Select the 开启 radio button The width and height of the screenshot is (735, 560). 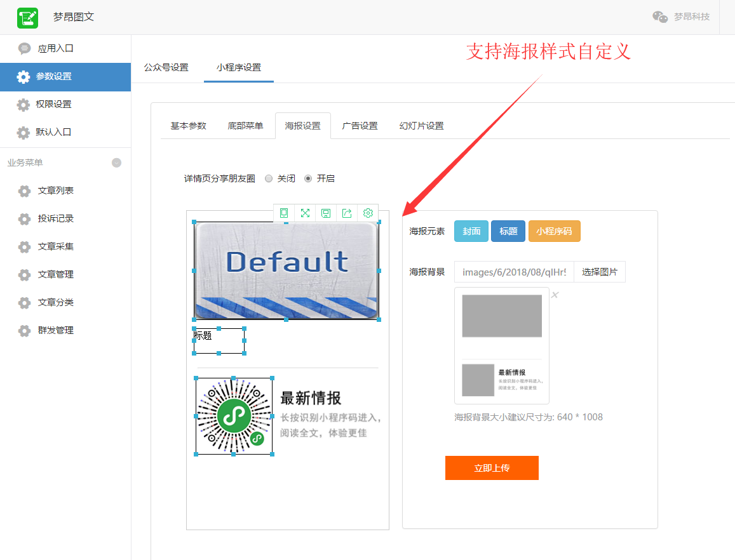click(308, 178)
